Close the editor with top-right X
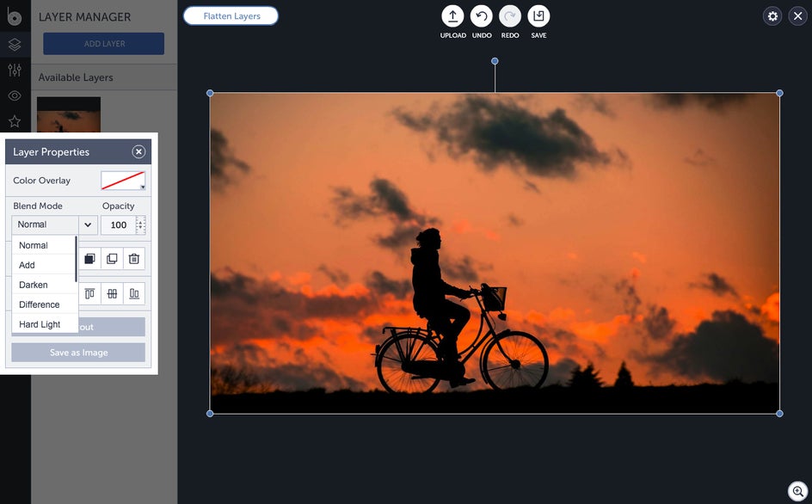The image size is (812, 504). [798, 16]
